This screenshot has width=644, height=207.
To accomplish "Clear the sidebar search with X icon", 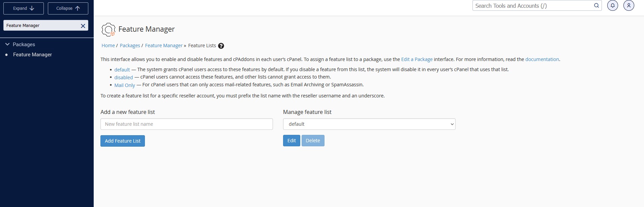I will click(x=83, y=26).
